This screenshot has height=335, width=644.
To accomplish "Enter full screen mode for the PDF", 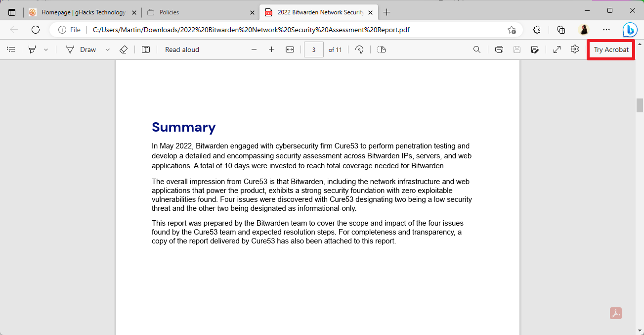I will (x=557, y=49).
